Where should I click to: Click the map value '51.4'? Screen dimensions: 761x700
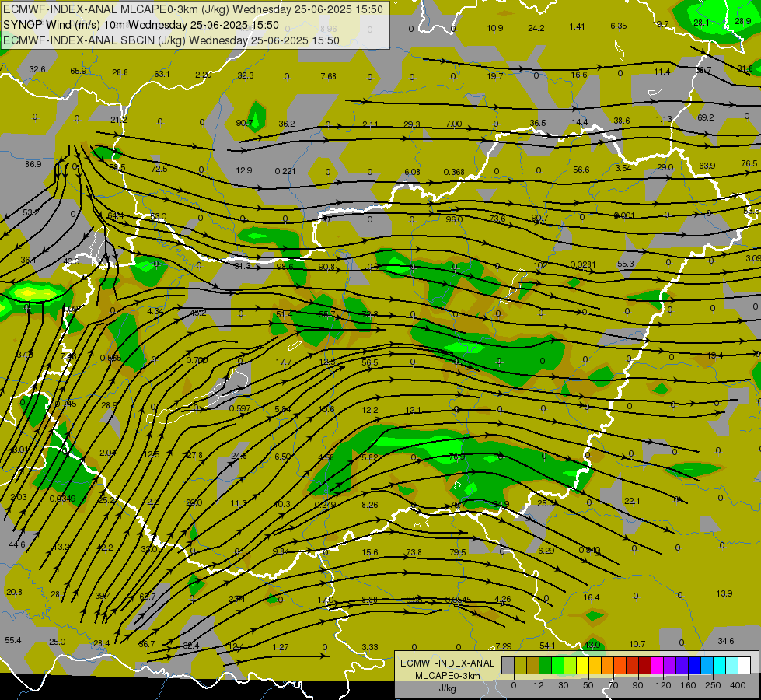click(284, 314)
